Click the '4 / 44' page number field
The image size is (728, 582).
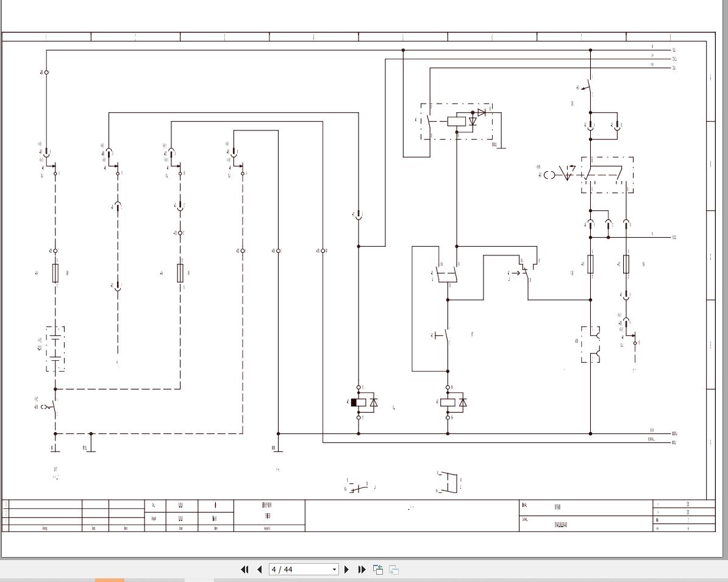(x=299, y=569)
